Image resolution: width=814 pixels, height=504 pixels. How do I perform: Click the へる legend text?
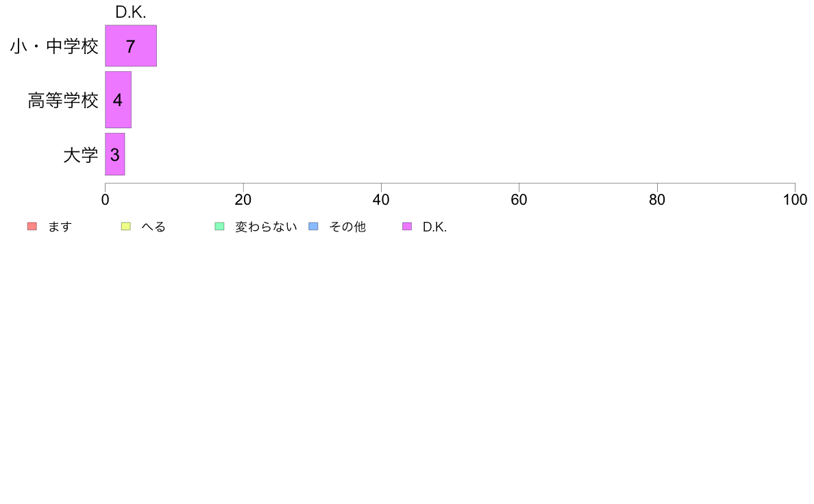click(153, 227)
